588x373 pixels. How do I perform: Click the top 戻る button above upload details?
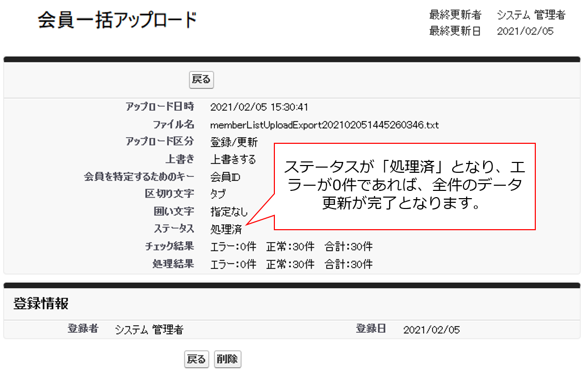coord(201,80)
